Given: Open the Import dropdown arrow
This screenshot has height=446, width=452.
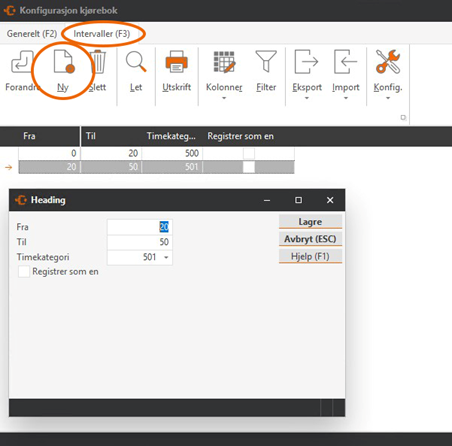Looking at the screenshot, I should [346, 98].
